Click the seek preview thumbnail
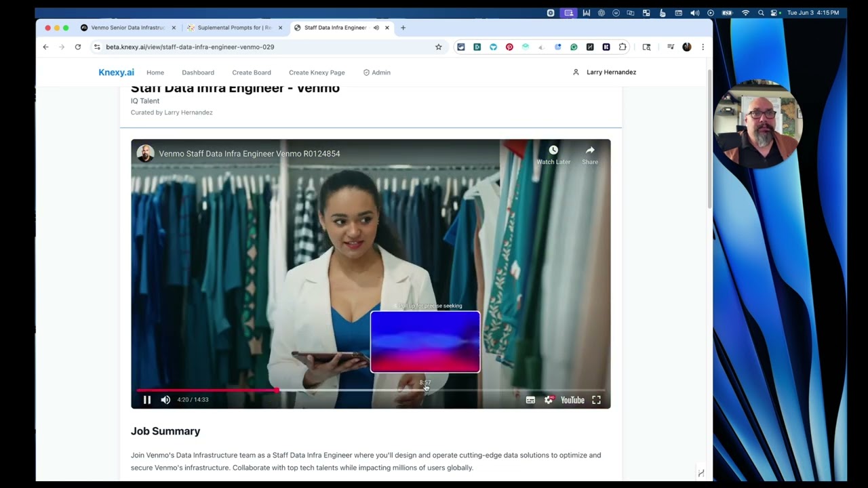This screenshot has height=488, width=868. (425, 342)
